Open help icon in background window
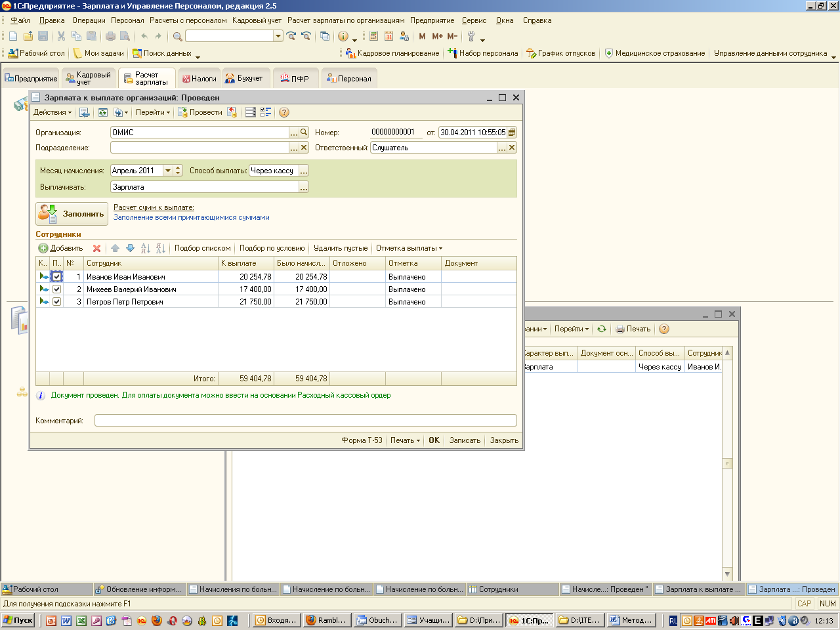The width and height of the screenshot is (840, 630). (663, 329)
